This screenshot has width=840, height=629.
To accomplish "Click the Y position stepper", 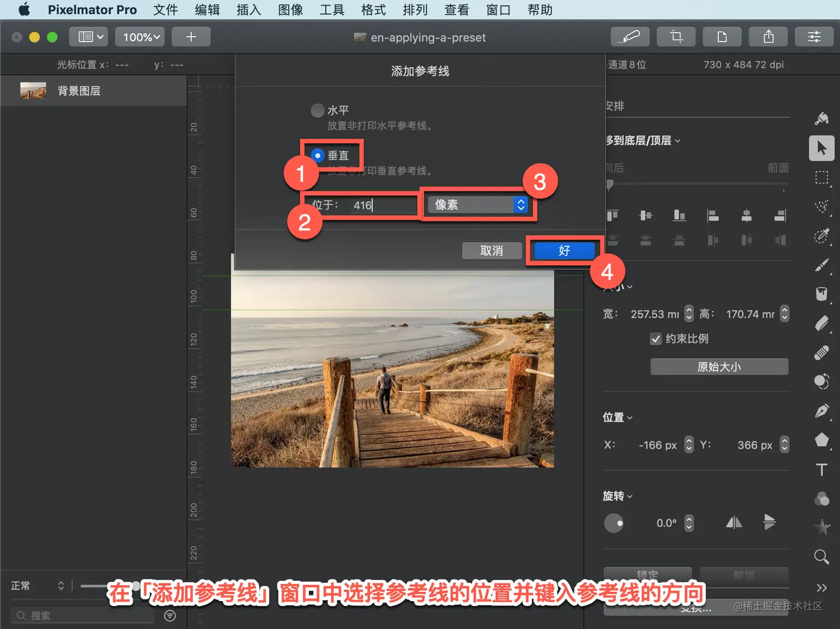I will (x=784, y=445).
